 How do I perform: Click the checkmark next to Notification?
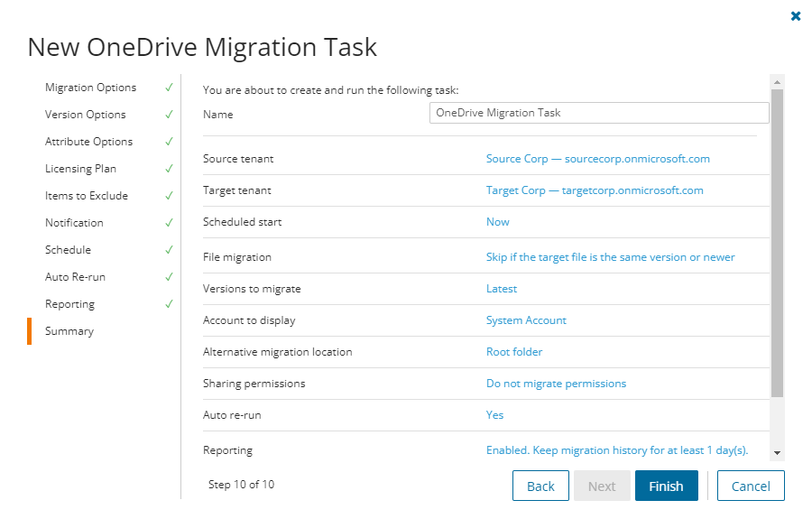point(171,222)
